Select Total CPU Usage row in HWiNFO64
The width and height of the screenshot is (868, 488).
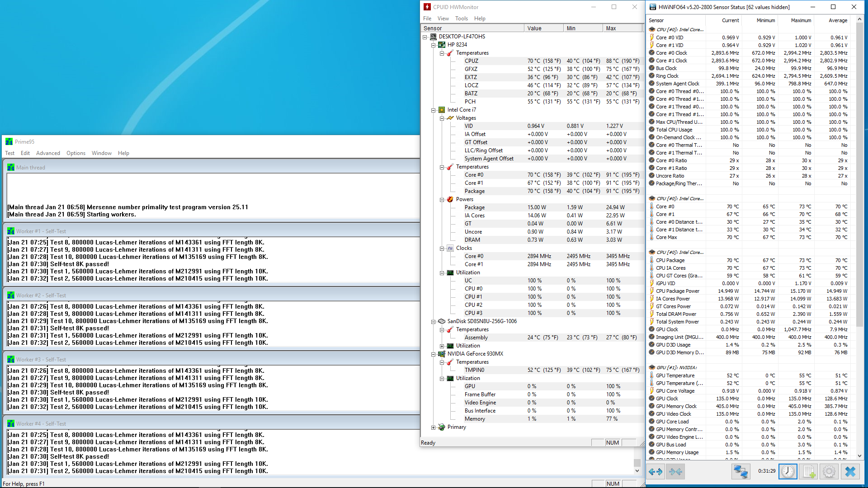coord(749,130)
